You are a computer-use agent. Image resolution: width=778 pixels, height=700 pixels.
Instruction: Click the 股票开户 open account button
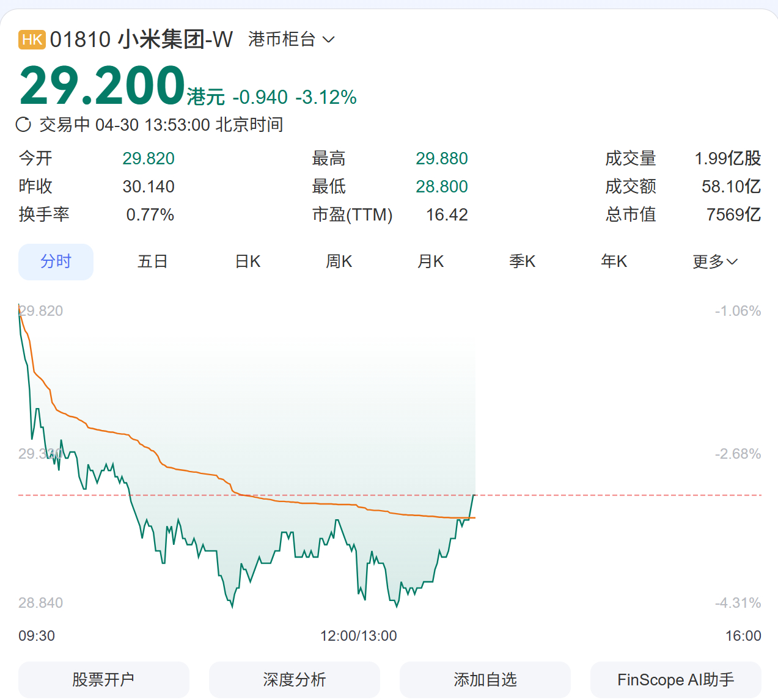[x=104, y=679]
